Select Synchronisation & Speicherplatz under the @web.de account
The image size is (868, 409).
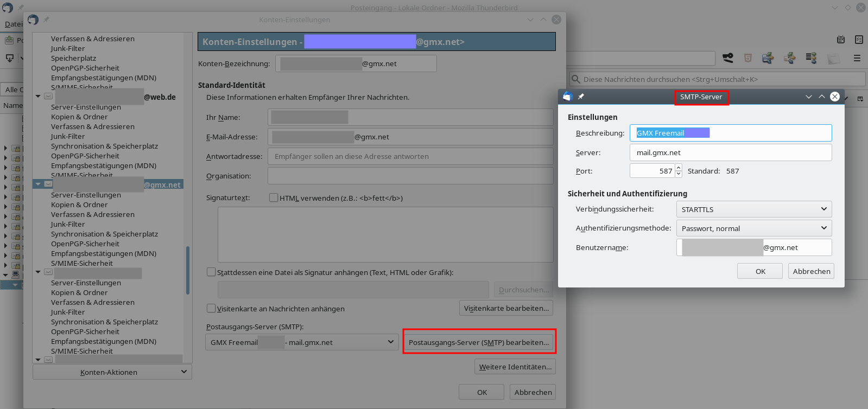tap(104, 146)
